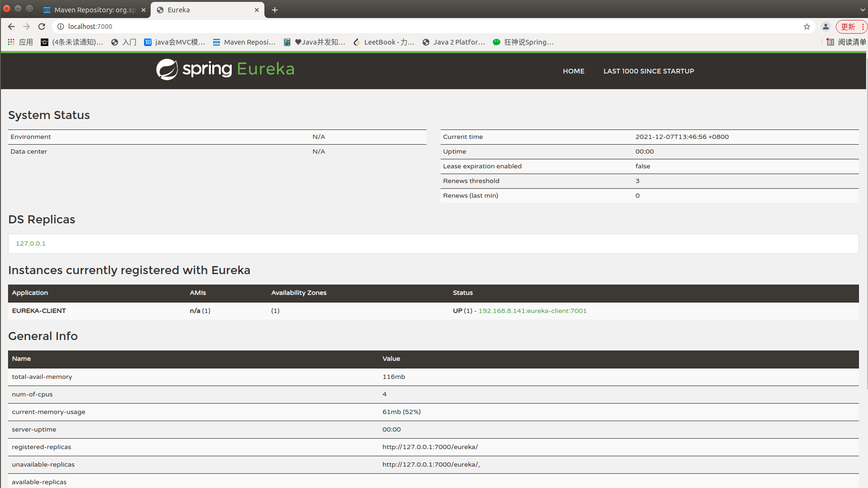Open the LeetBook bookmark
Image resolution: width=868 pixels, height=488 pixels.
pos(384,42)
